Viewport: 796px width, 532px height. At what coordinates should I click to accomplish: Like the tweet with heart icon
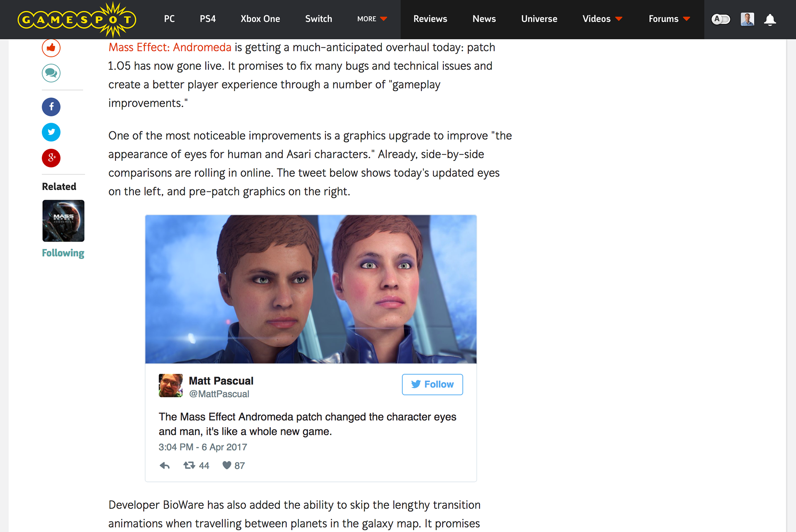pyautogui.click(x=227, y=465)
